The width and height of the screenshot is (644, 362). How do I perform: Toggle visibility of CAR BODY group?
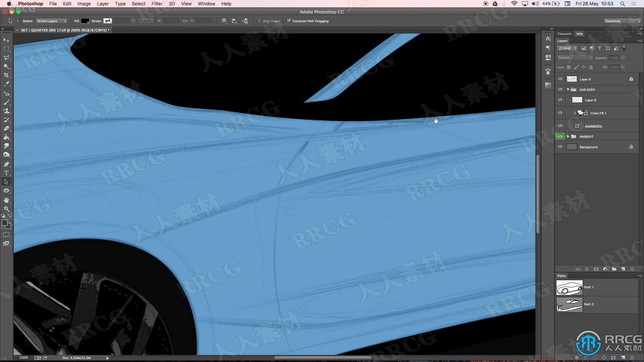(560, 89)
